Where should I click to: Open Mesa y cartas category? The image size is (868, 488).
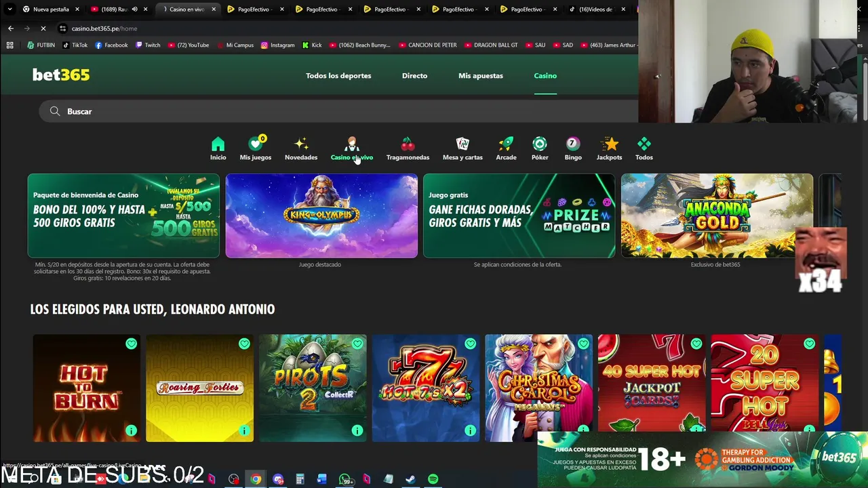click(x=462, y=148)
